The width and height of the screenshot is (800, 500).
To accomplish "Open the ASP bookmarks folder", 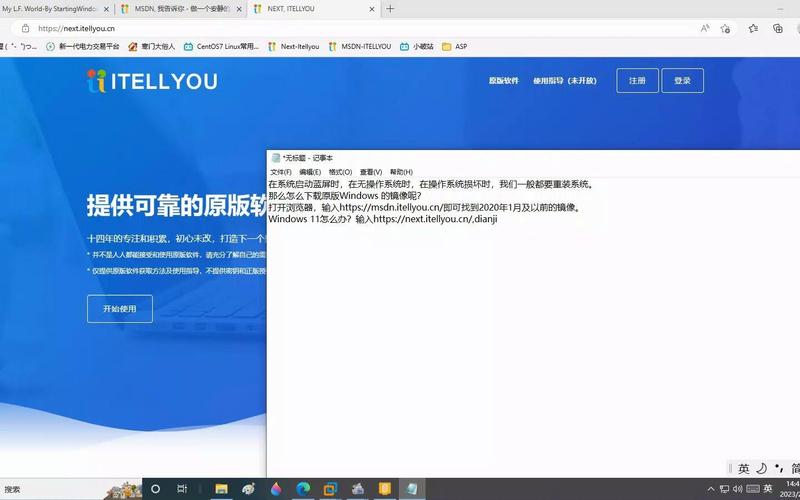I will coord(455,46).
